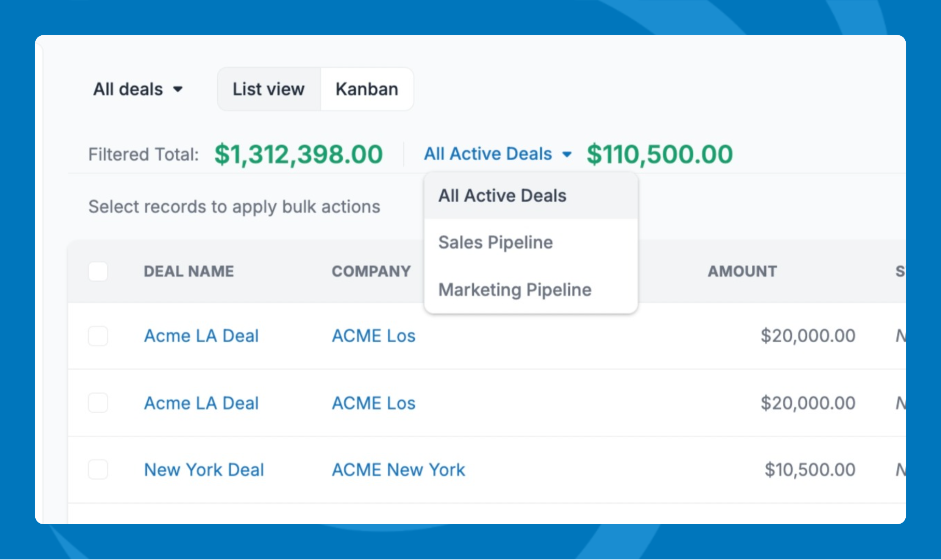Select Marketing Pipeline from the dropdown list
This screenshot has width=941, height=560.
click(x=514, y=290)
